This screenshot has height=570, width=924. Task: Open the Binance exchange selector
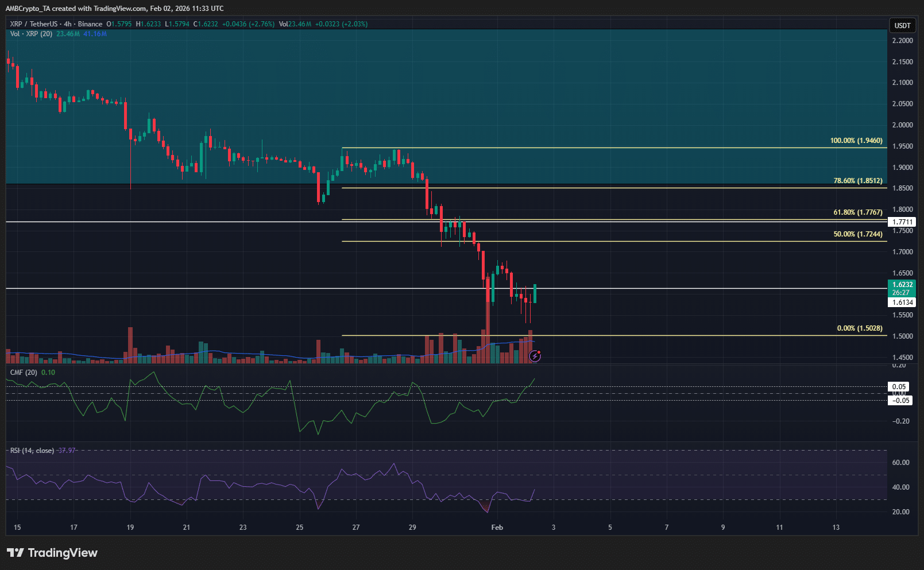coord(90,24)
